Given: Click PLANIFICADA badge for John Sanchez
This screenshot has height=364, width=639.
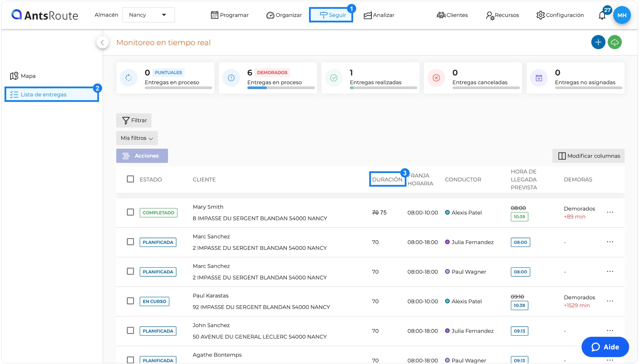Looking at the screenshot, I should coord(158,331).
